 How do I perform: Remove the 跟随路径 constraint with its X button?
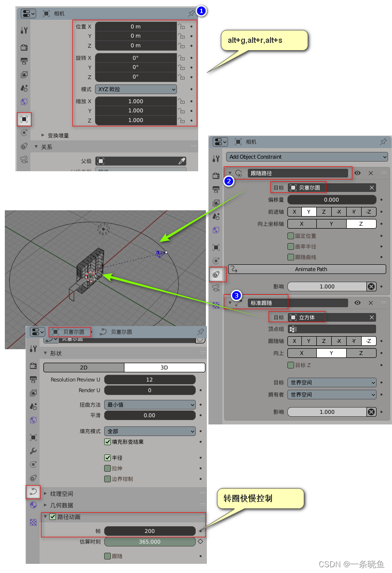click(x=371, y=173)
